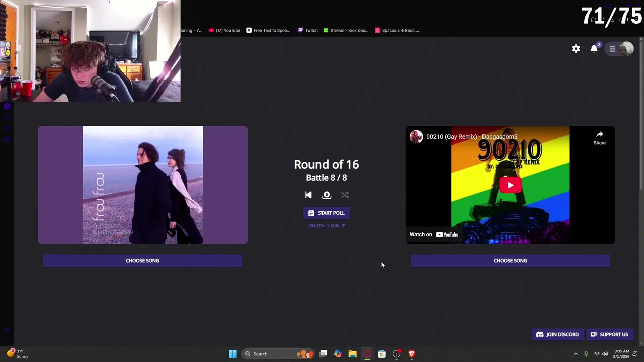Share the 90210 YouTube video
This screenshot has width=644, height=362.
[x=599, y=138]
